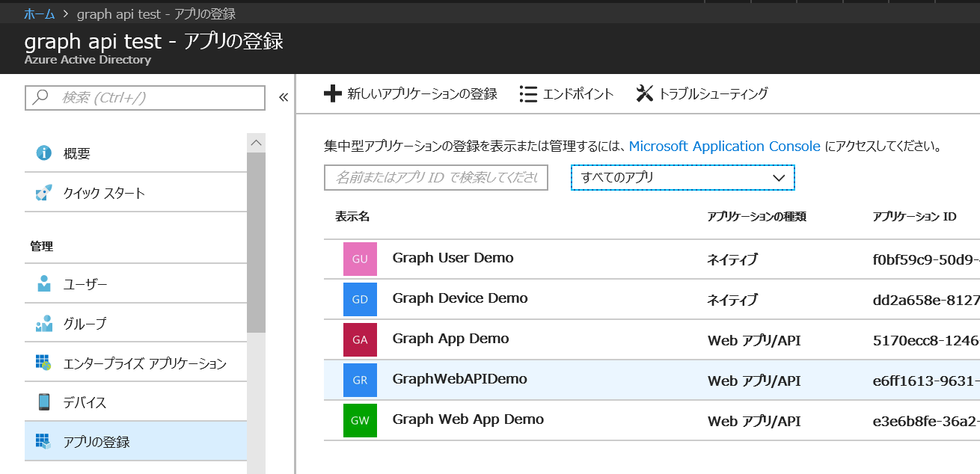
Task: Open グループ from the sidebar
Action: 44,322
